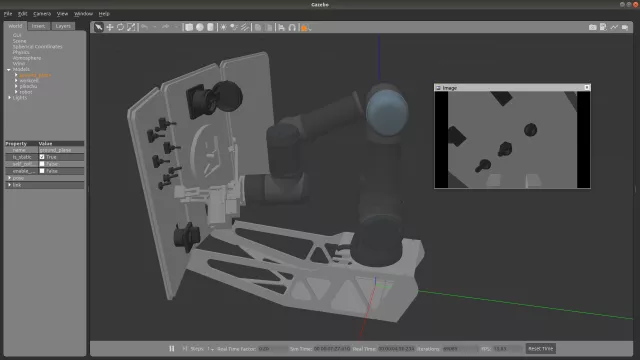Toggle the enable_wind False checkbox

click(x=42, y=171)
